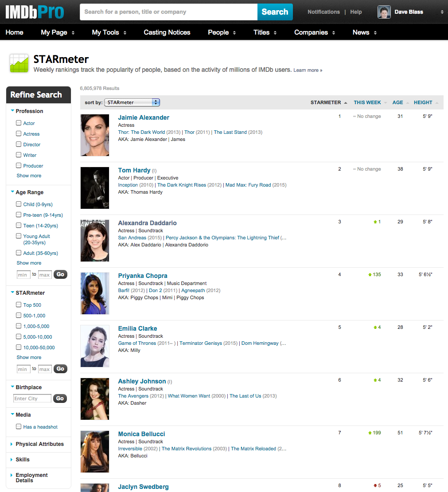The image size is (448, 492).
Task: Open the Help link
Action: 356,12
